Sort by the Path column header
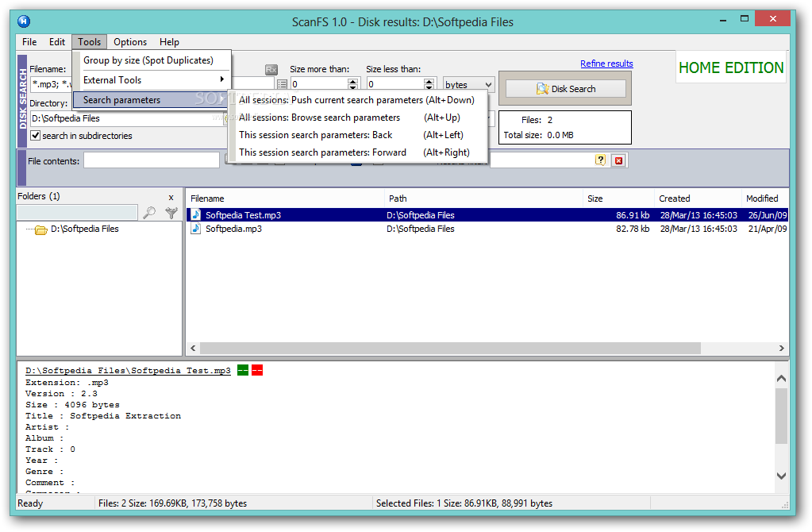Viewport: 812px width, 532px height. pos(483,199)
